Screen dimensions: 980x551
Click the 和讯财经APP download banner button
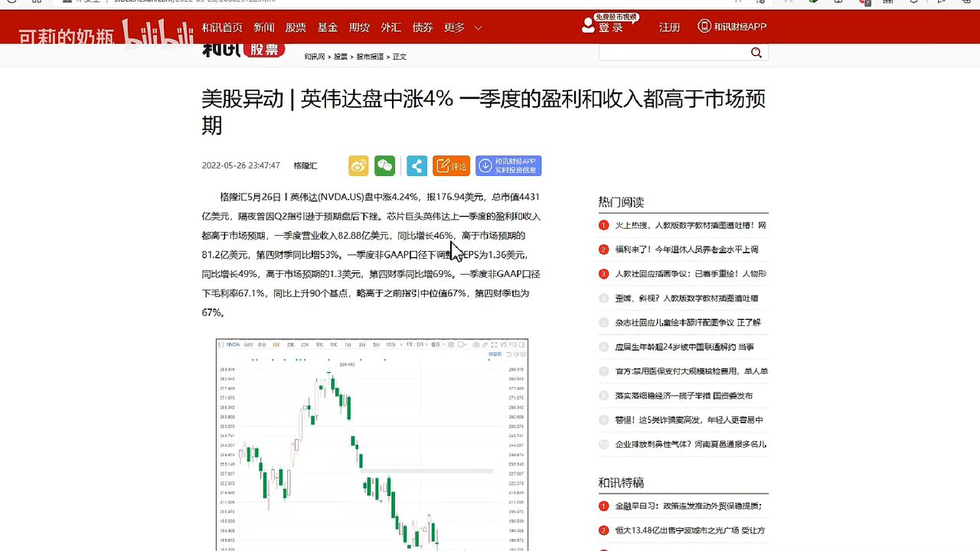point(508,166)
